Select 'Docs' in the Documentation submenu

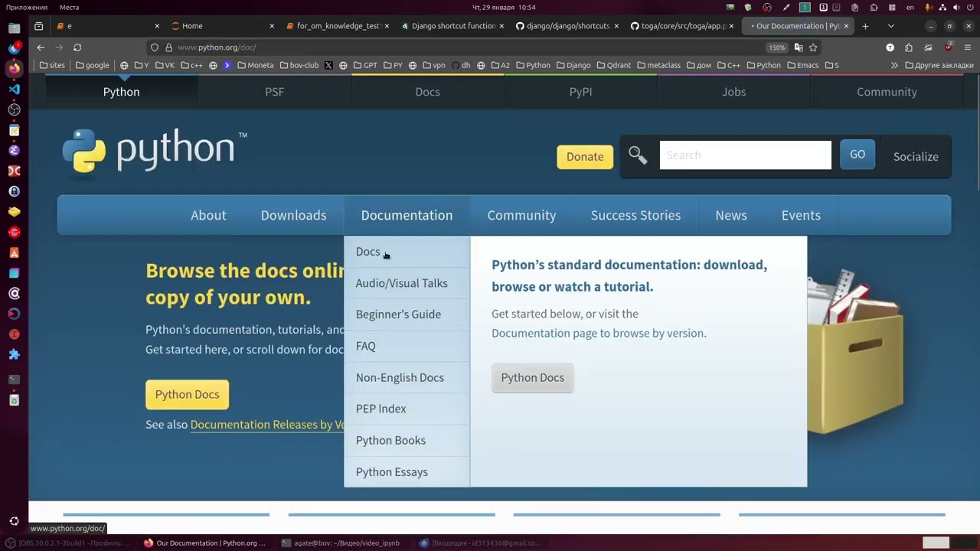[407, 252]
